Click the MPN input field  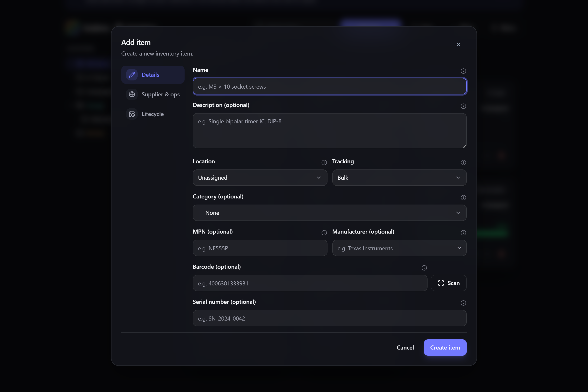tap(260, 248)
